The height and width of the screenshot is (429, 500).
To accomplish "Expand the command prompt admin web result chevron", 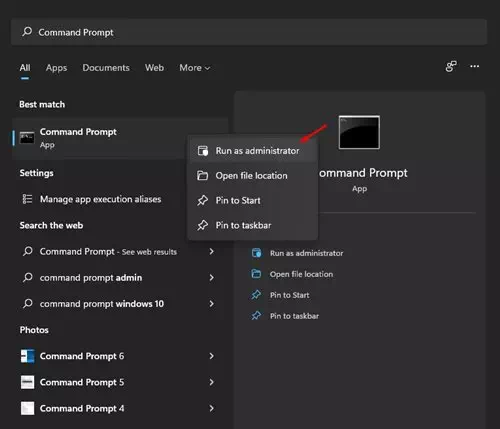I will pyautogui.click(x=211, y=277).
